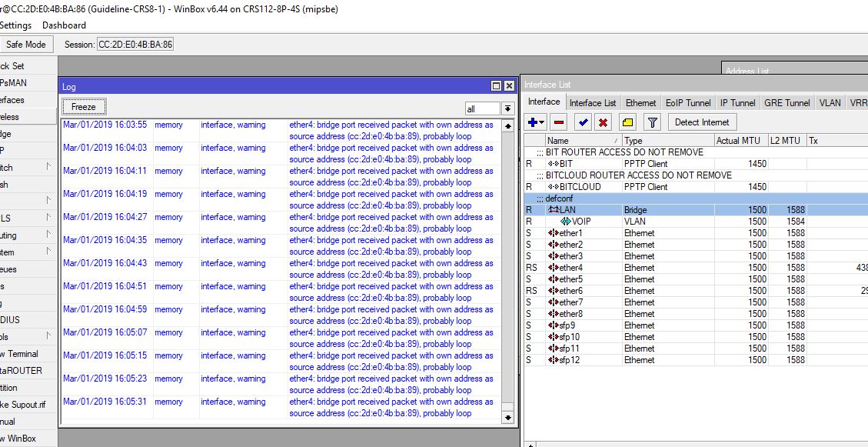This screenshot has height=447, width=868.
Task: Expand the Tools submenu arrow in sidebar
Action: point(48,335)
